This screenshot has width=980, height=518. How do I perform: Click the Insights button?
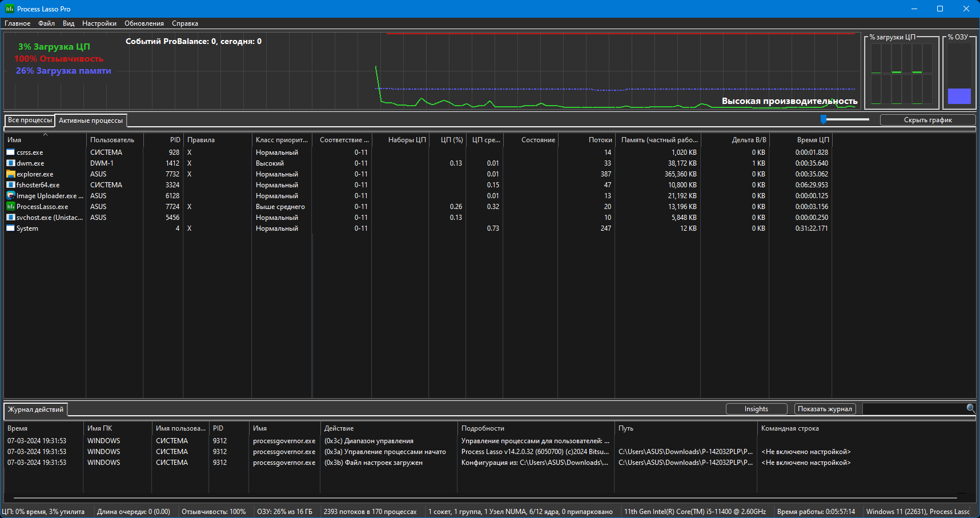tap(756, 409)
